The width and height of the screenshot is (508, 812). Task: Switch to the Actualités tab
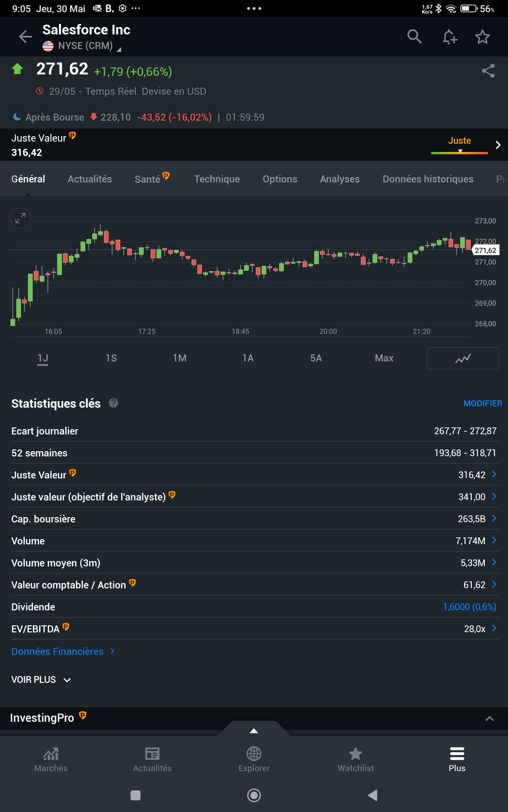tap(90, 179)
